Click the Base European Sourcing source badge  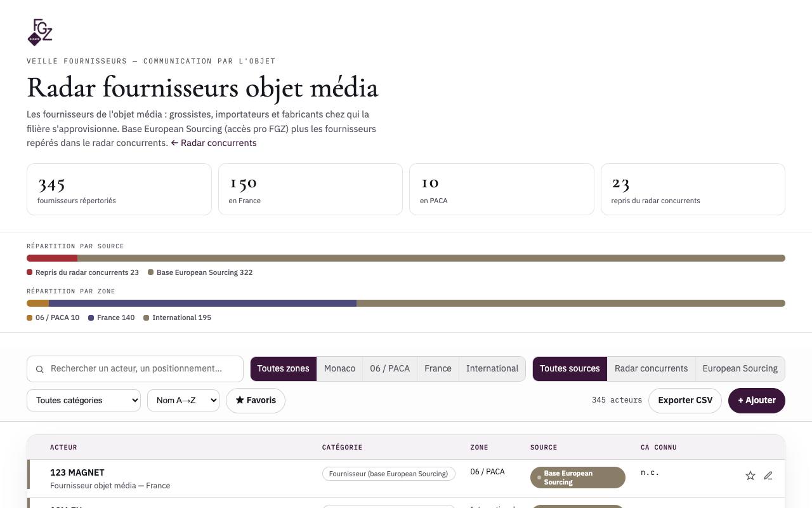pos(578,478)
